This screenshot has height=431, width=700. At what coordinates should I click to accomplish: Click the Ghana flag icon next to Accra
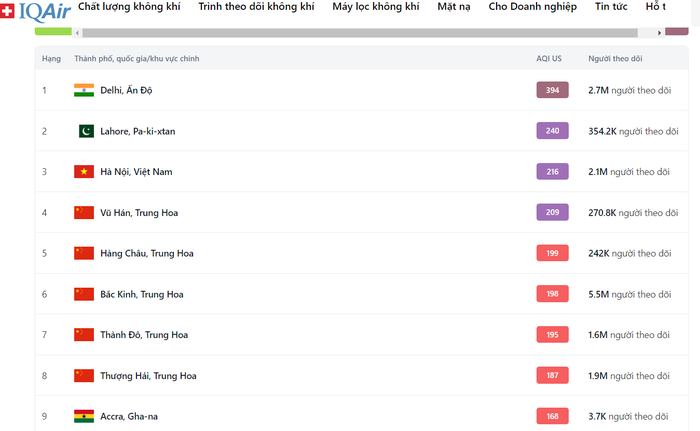pos(84,416)
